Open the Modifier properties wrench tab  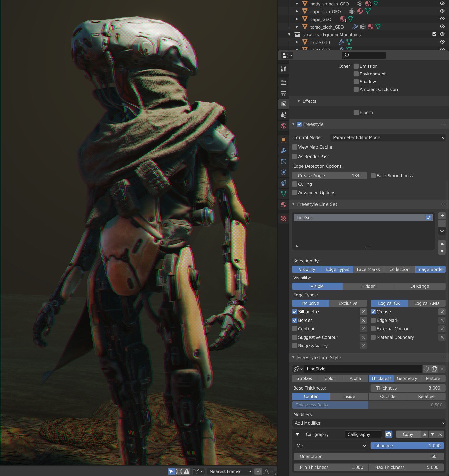[x=283, y=151]
